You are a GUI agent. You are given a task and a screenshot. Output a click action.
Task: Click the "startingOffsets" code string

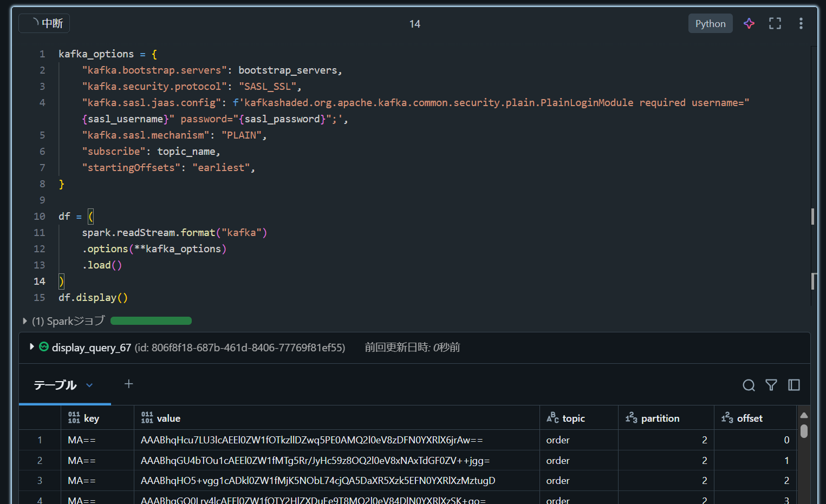[x=131, y=167]
